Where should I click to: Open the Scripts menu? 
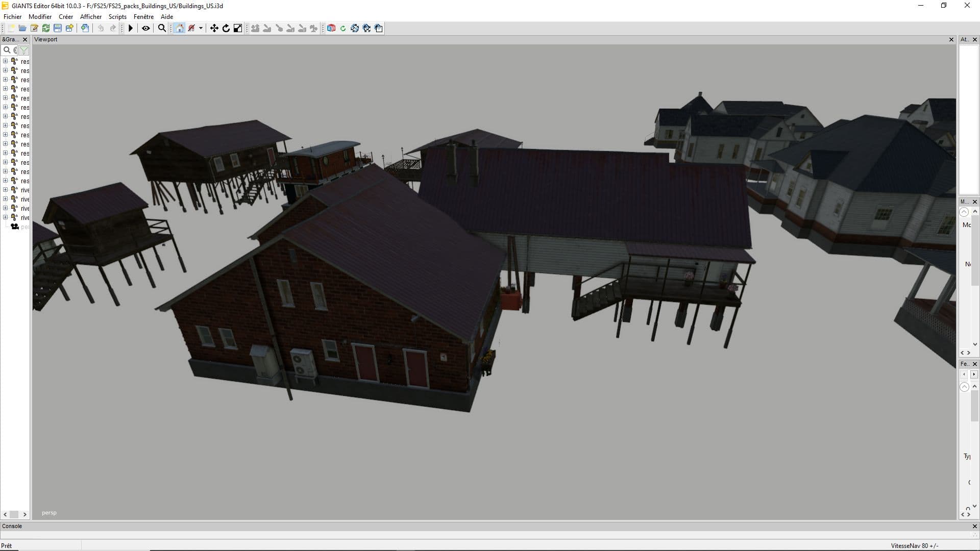[117, 16]
